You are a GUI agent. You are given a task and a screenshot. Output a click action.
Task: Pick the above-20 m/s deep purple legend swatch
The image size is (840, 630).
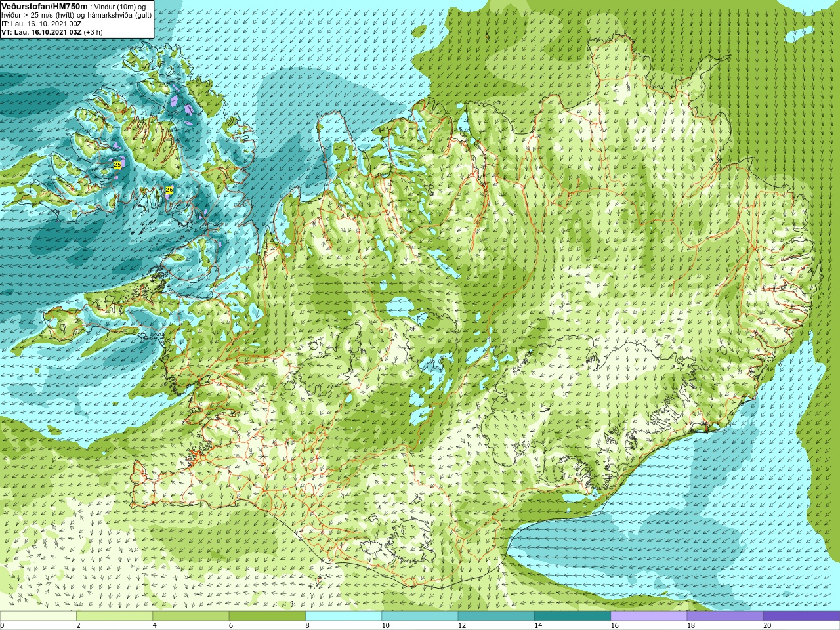pyautogui.click(x=801, y=616)
